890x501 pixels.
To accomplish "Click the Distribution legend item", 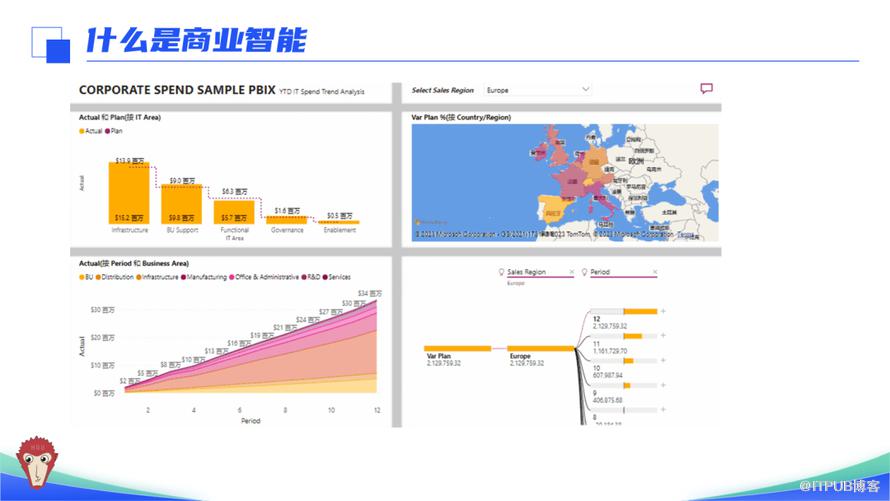I will (115, 277).
